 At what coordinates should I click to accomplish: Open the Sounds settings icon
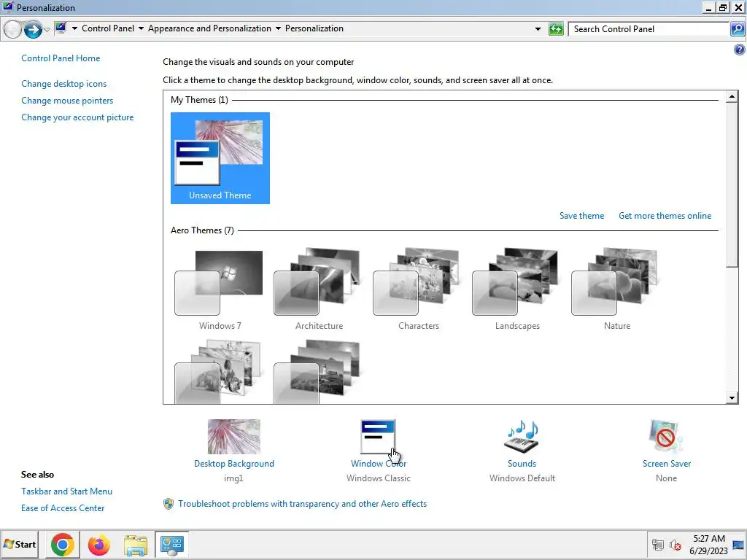522,437
